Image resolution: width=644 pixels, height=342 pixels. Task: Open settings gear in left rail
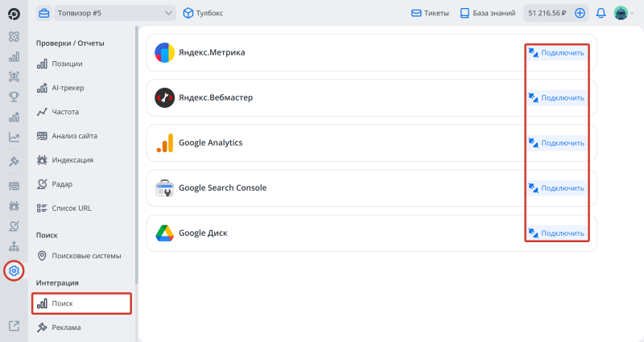tap(14, 271)
